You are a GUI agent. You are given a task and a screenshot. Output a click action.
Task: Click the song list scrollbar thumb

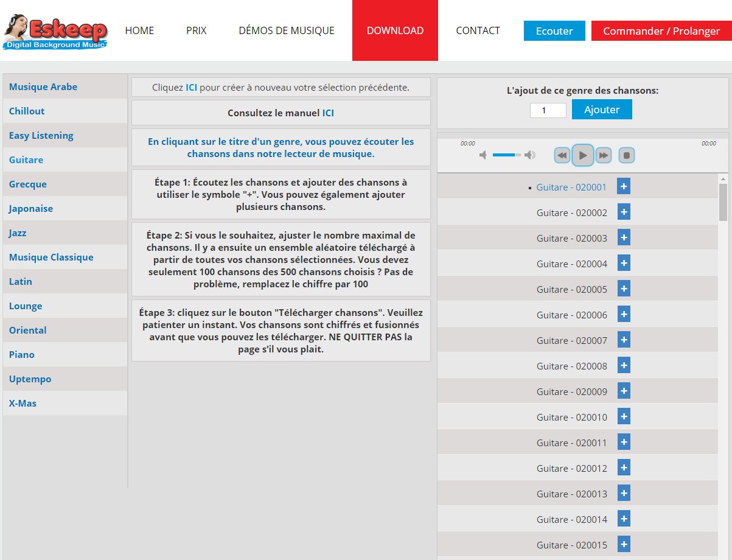723,202
